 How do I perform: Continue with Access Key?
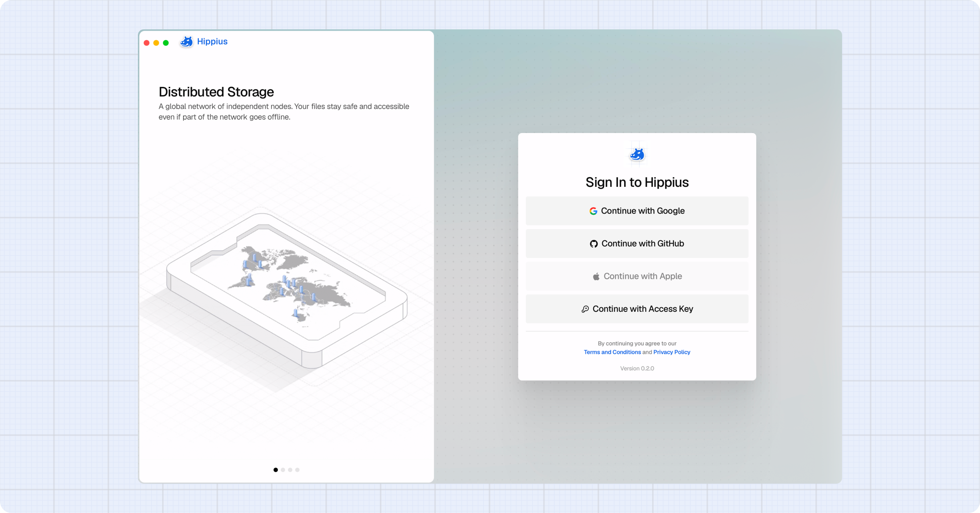click(x=637, y=309)
